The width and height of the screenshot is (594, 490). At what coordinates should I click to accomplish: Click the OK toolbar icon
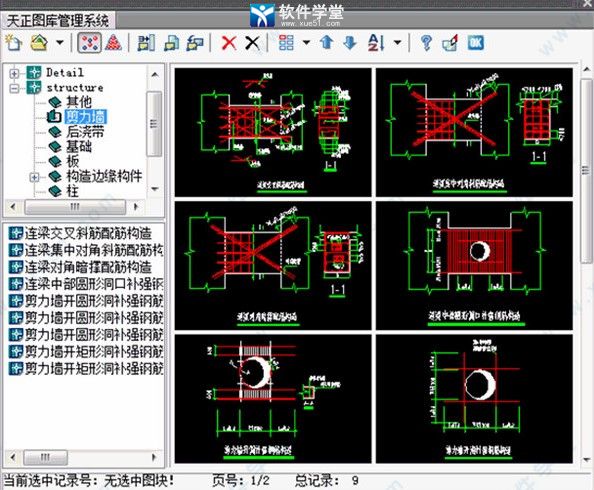[x=475, y=42]
